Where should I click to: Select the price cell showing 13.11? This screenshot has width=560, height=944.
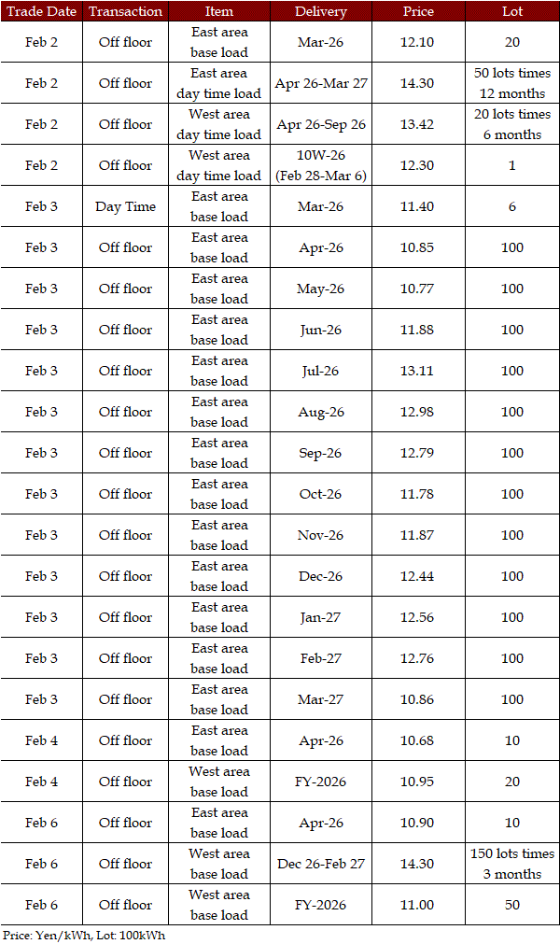pyautogui.click(x=417, y=371)
